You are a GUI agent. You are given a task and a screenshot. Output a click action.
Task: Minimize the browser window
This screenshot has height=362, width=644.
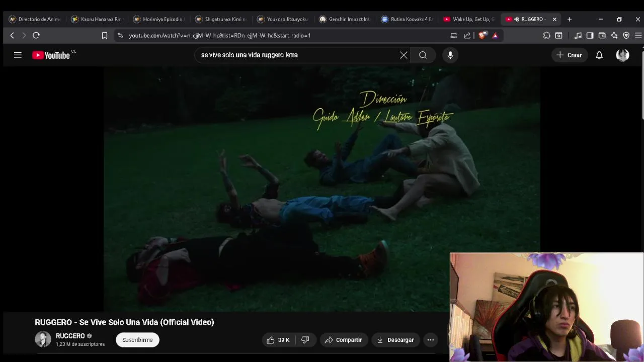(601, 19)
